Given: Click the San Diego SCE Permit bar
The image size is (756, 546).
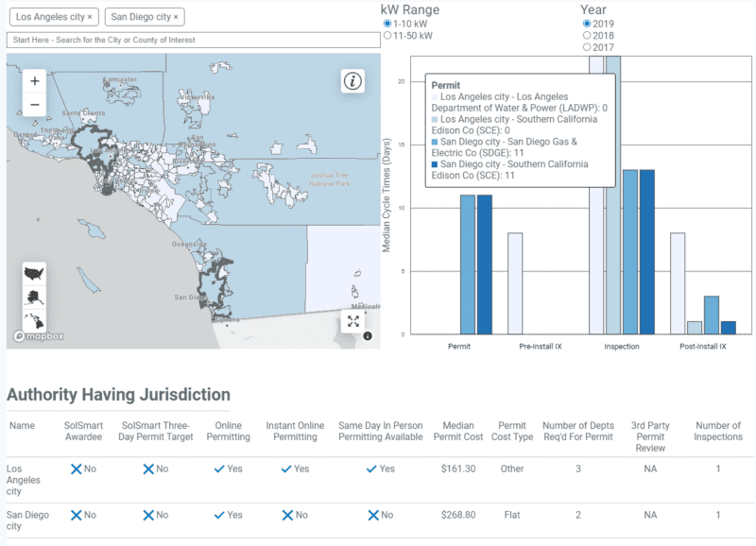Looking at the screenshot, I should coord(485,264).
